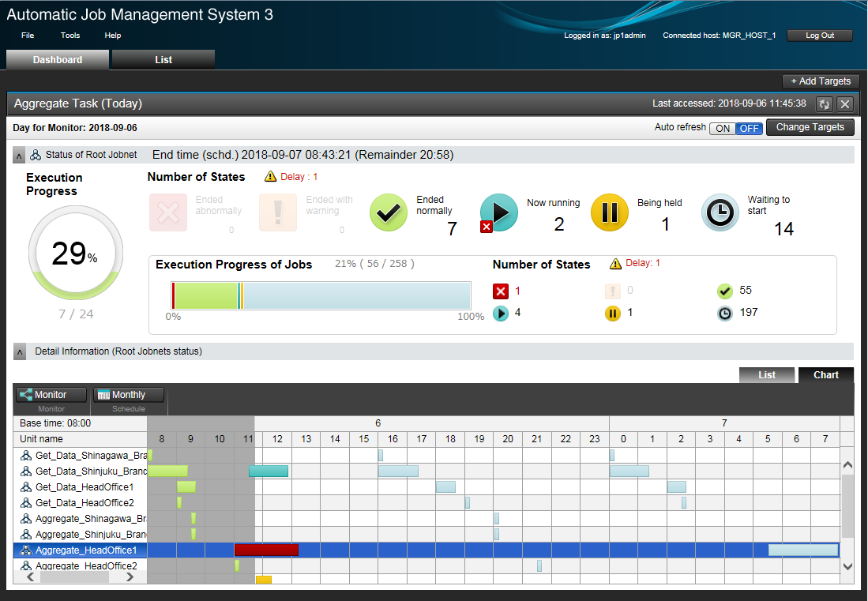
Task: Switch Detail Information to List view
Action: (x=767, y=374)
